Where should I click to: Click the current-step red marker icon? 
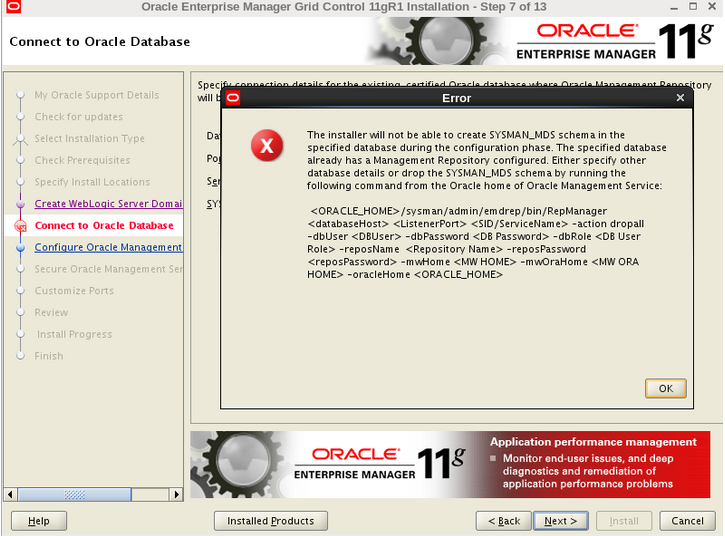click(x=20, y=226)
